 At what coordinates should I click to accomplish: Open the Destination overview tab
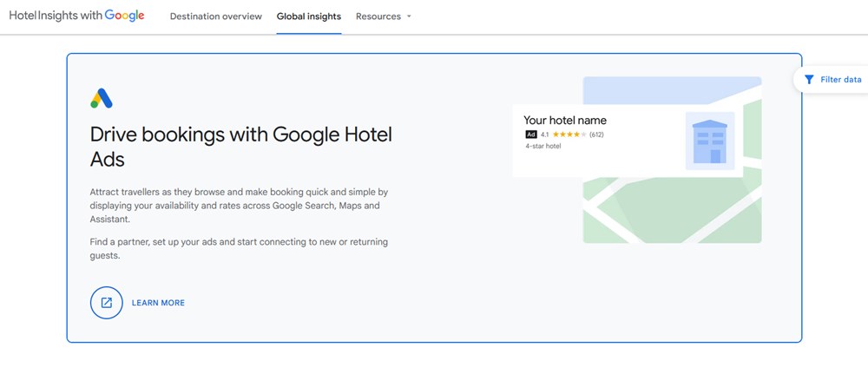click(x=216, y=16)
